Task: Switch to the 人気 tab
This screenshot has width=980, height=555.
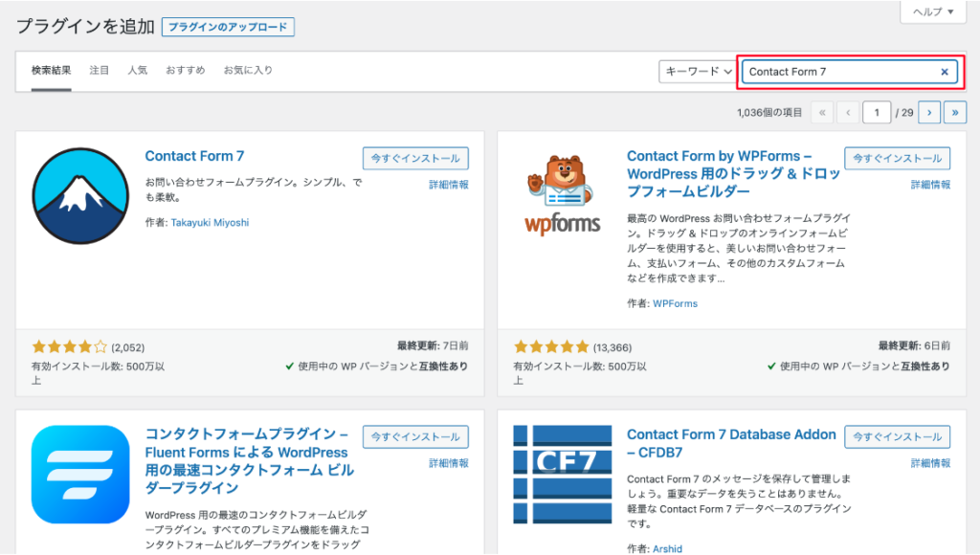Action: pyautogui.click(x=138, y=71)
